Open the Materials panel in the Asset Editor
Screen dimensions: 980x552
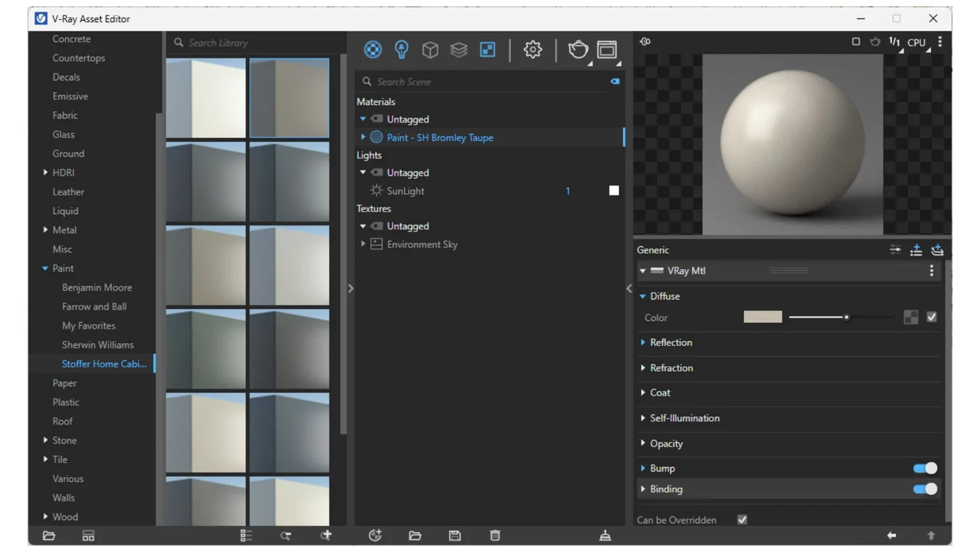372,50
